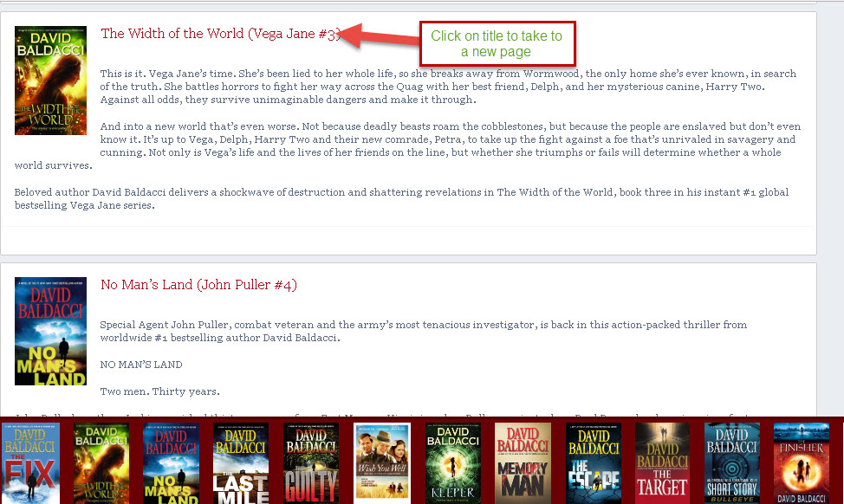Viewport: 844px width, 504px height.
Task: Click The Target book cover
Action: coord(662,463)
